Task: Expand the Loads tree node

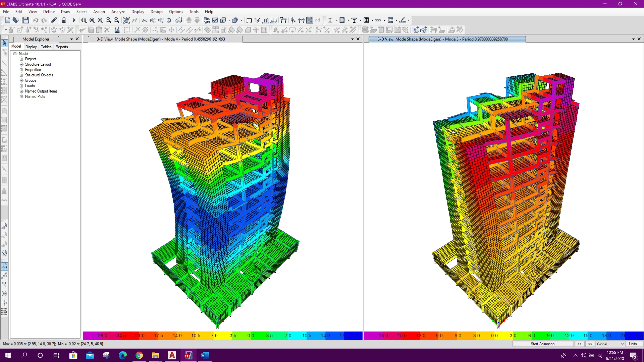Action: (x=21, y=86)
